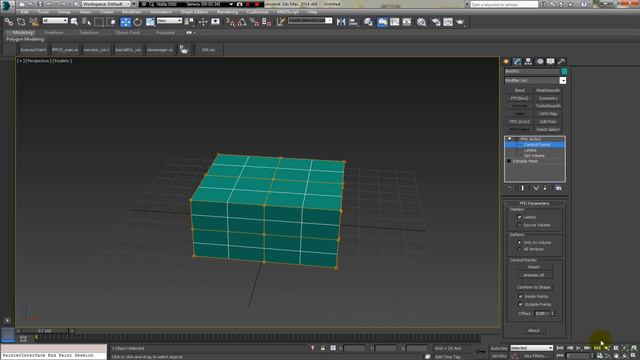Select the Select and Link tool
This screenshot has height=360, width=640.
9,22
